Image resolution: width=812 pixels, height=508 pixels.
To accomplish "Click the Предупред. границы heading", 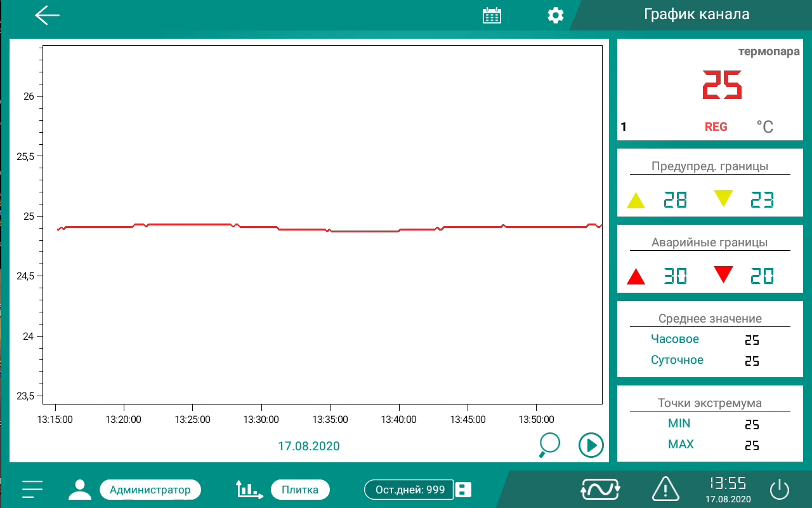I will point(710,166).
